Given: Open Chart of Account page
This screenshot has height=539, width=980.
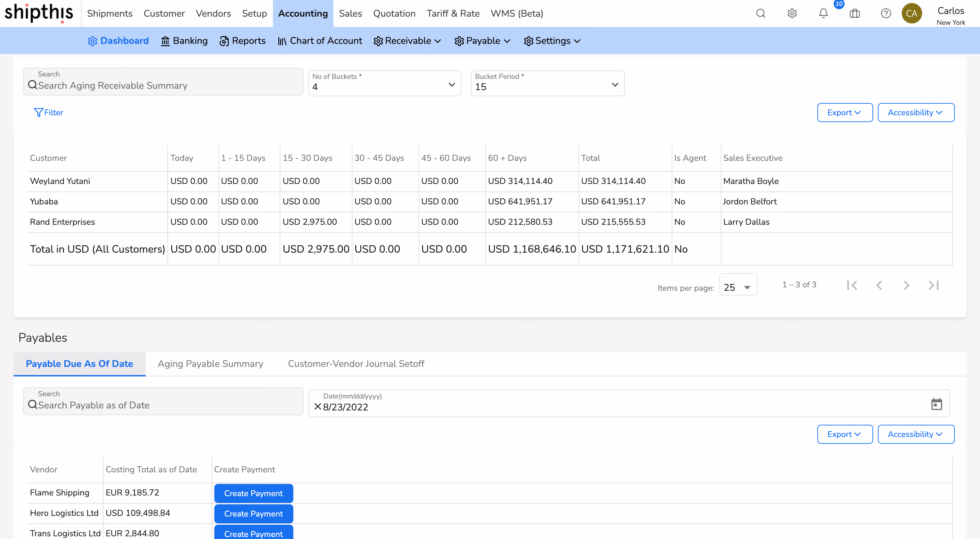Looking at the screenshot, I should pyautogui.click(x=320, y=41).
